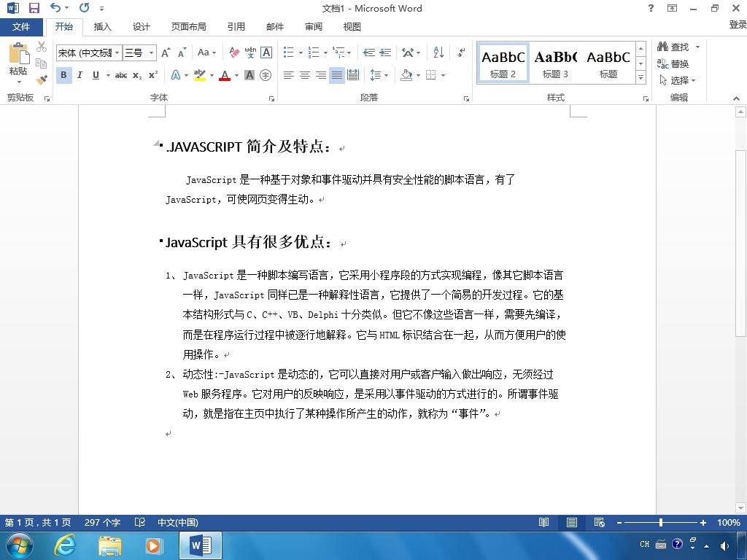747x560 pixels.
Task: Click the Redo/Repeat icon
Action: click(85, 7)
